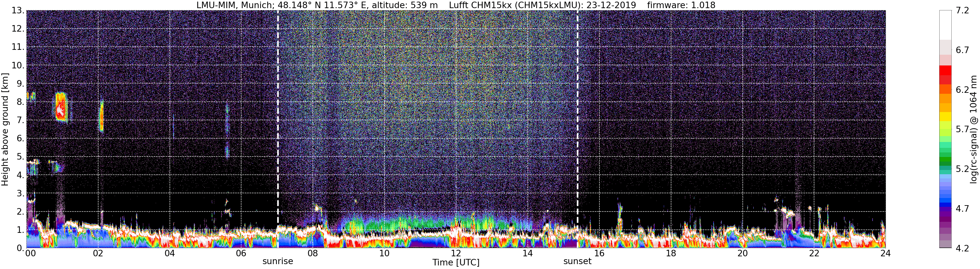980x269 pixels.
Task: Click the white top segment of the colorbar
Action: tap(945, 25)
